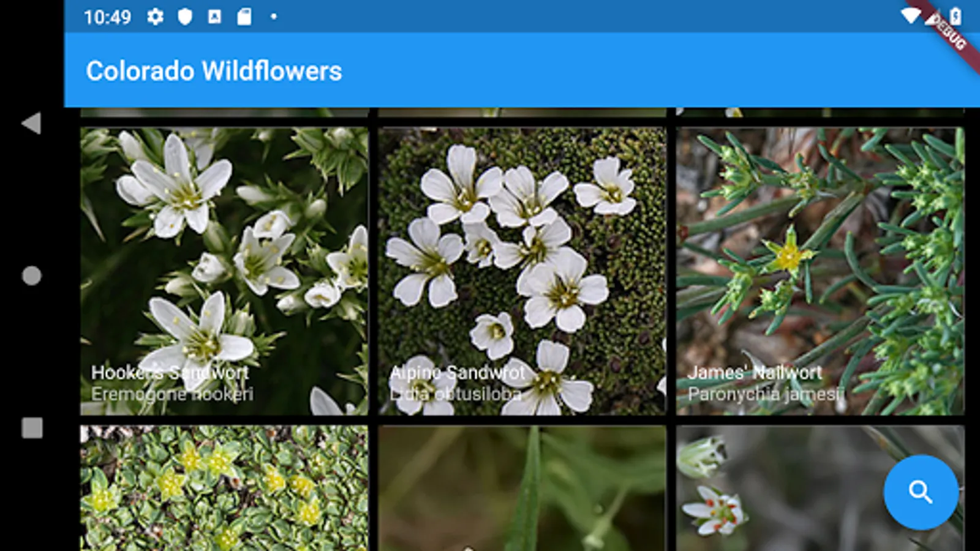This screenshot has height=551, width=980.
Task: Tap Paronychia jamesii scientific name label
Action: coord(766,394)
